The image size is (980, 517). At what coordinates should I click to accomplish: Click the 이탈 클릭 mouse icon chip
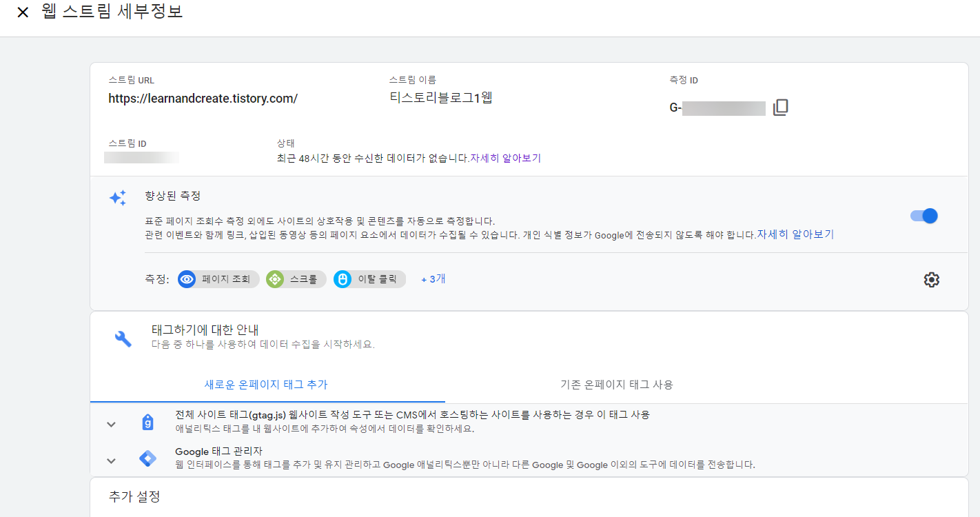(369, 279)
